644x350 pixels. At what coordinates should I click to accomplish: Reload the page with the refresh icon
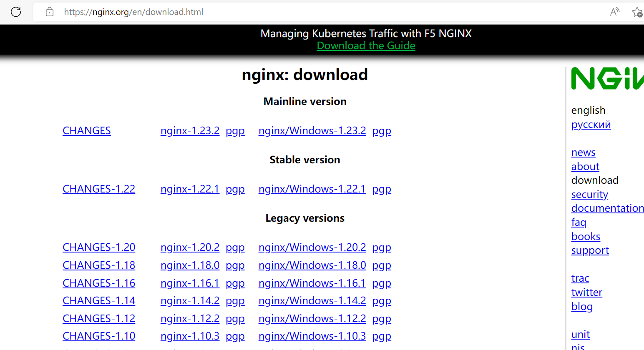point(16,12)
